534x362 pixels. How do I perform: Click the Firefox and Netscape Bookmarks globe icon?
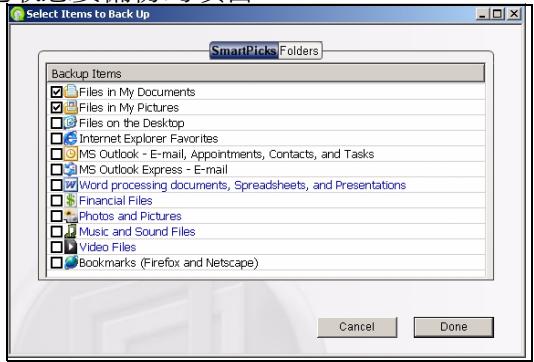(71, 263)
